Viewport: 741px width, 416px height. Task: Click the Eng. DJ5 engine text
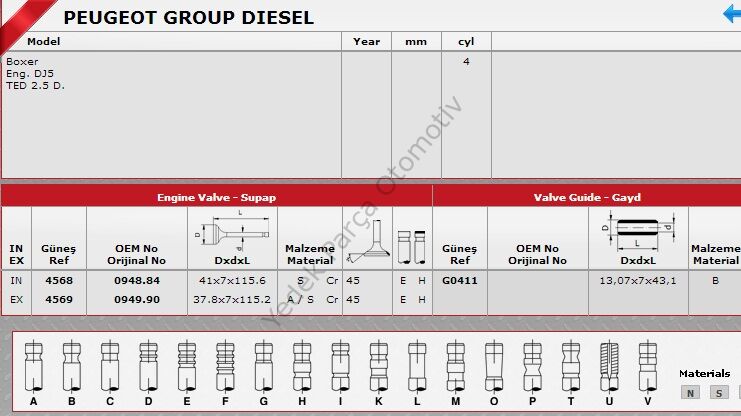click(x=30, y=73)
